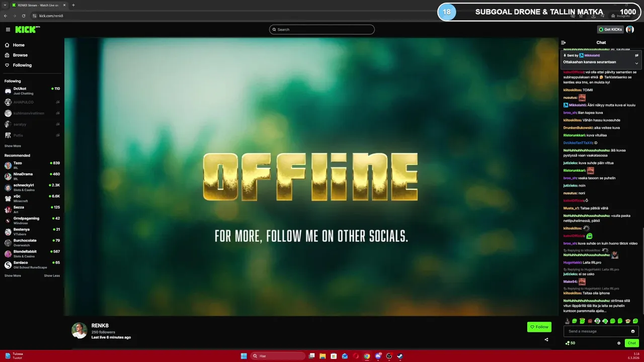Focus the Kick search box

[x=322, y=30]
